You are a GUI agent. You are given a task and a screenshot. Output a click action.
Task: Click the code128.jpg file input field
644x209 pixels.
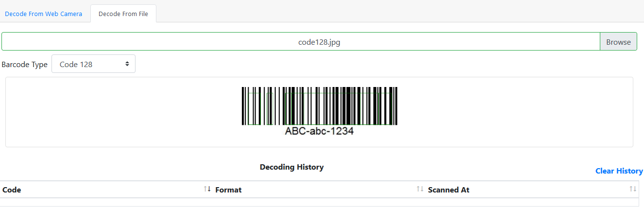pos(301,42)
